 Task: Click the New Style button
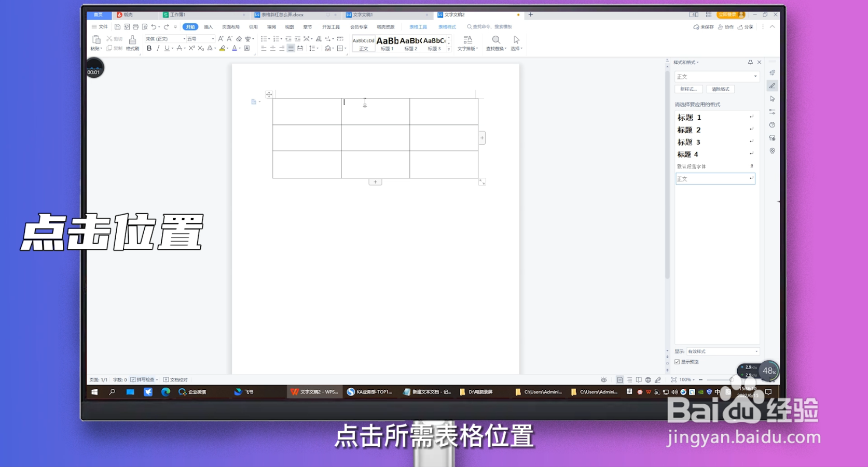688,89
